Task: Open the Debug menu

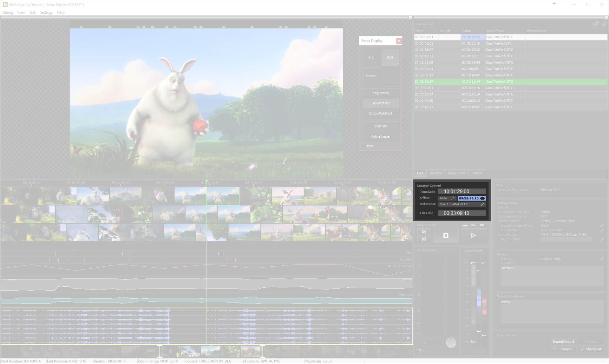Action: pos(8,12)
